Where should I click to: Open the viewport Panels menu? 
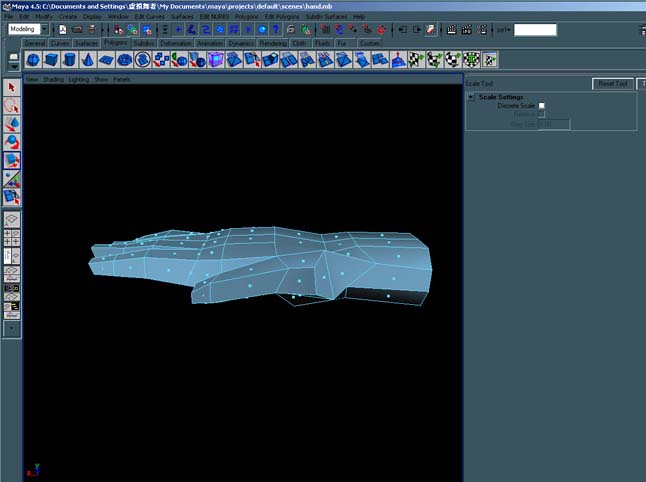tap(122, 80)
